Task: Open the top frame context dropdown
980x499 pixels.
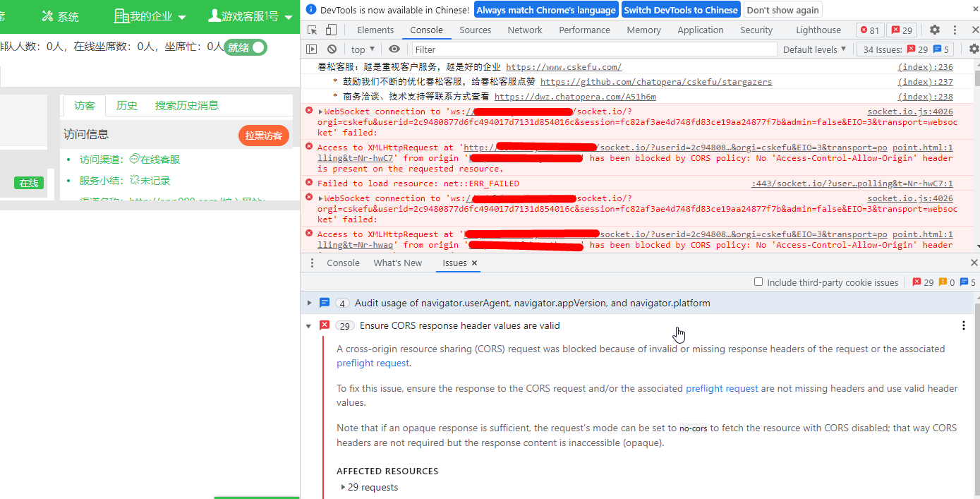Action: 361,49
